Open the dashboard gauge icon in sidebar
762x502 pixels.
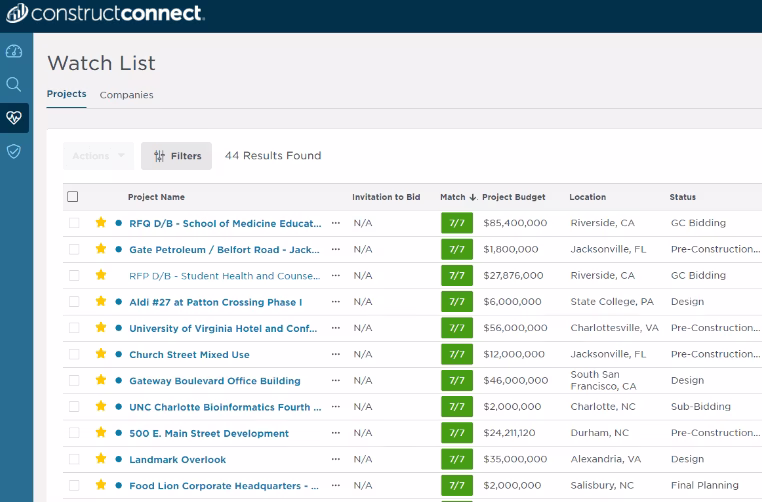click(x=14, y=51)
